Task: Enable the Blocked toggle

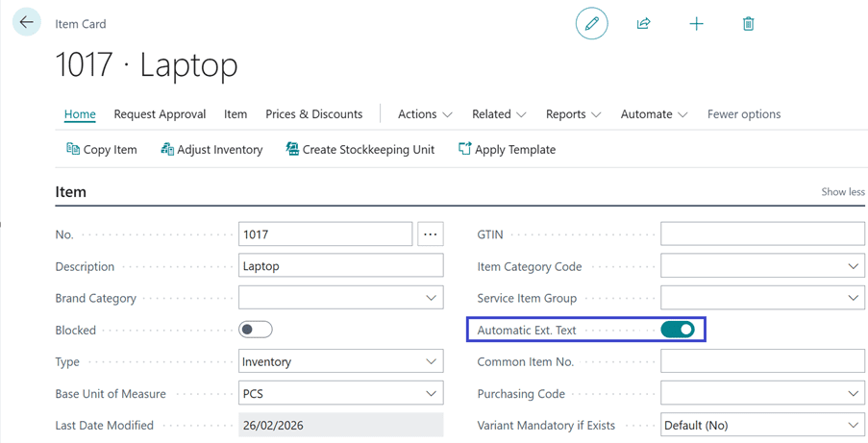Action: tap(256, 330)
